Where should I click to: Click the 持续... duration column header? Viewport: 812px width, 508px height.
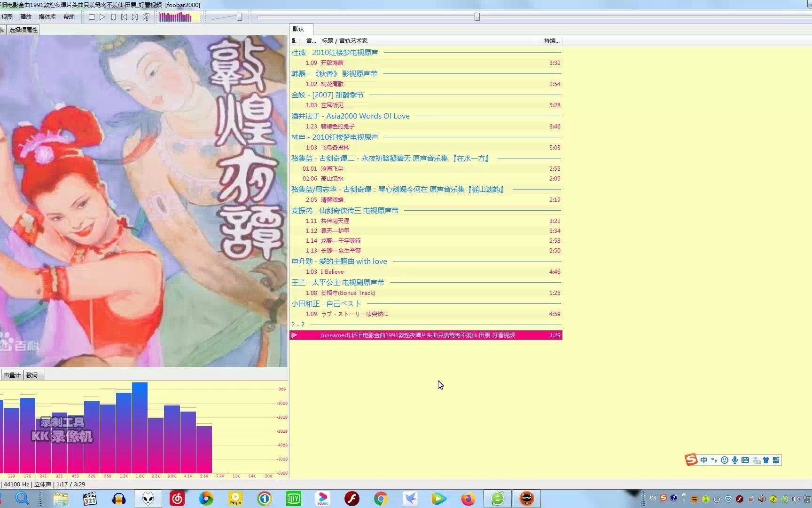click(x=551, y=41)
